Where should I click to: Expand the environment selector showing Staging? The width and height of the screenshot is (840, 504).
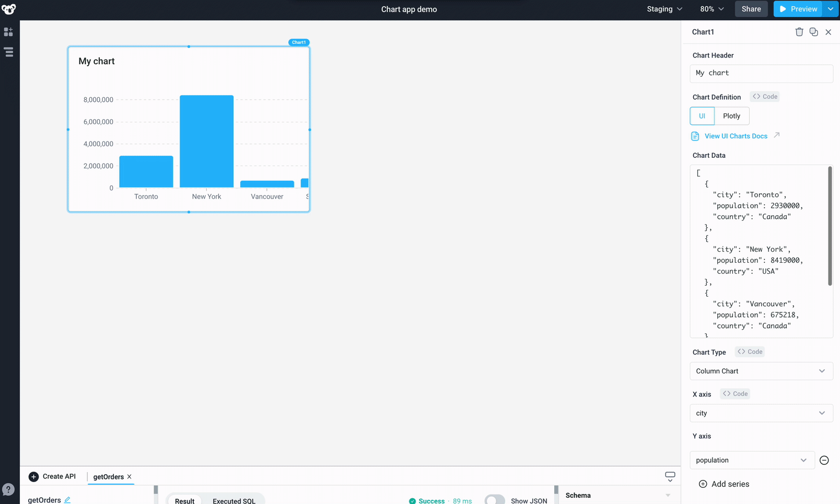(x=664, y=9)
